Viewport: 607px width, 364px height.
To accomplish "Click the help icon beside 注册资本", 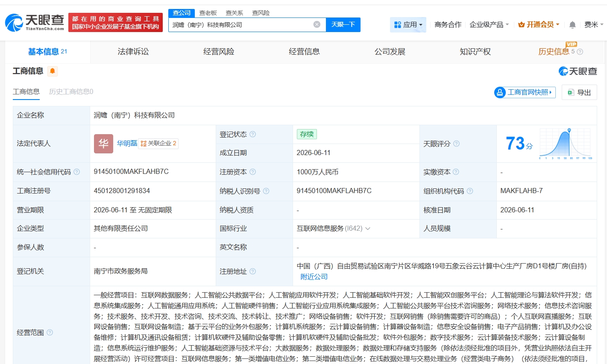I will 252,172.
